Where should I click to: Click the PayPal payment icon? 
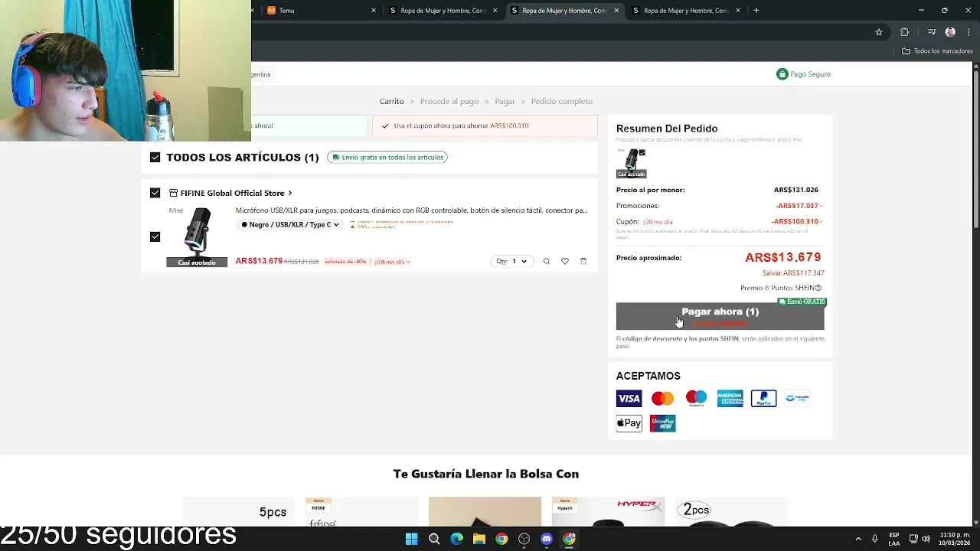click(x=763, y=399)
